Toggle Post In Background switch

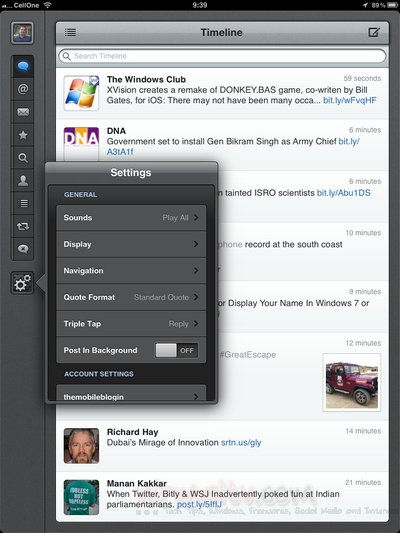176,350
